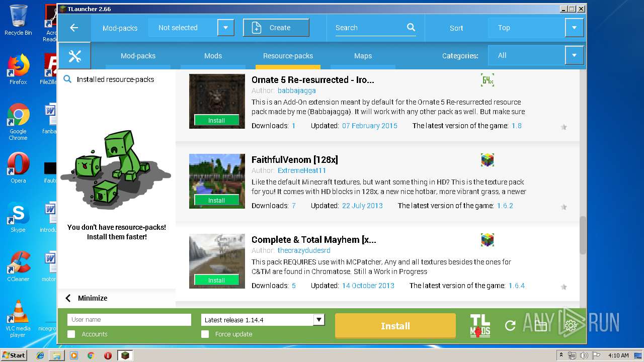644x362 pixels.
Task: Click the large yellow Install button
Action: click(x=395, y=326)
